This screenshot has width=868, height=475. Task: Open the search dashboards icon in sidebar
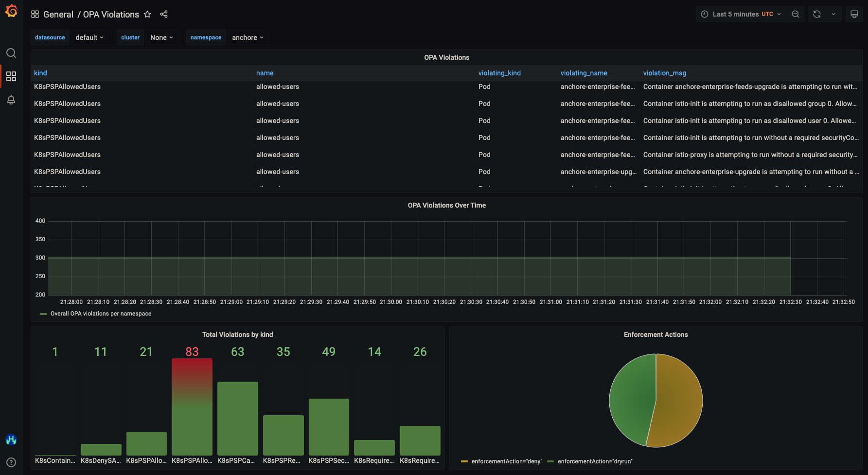tap(11, 53)
